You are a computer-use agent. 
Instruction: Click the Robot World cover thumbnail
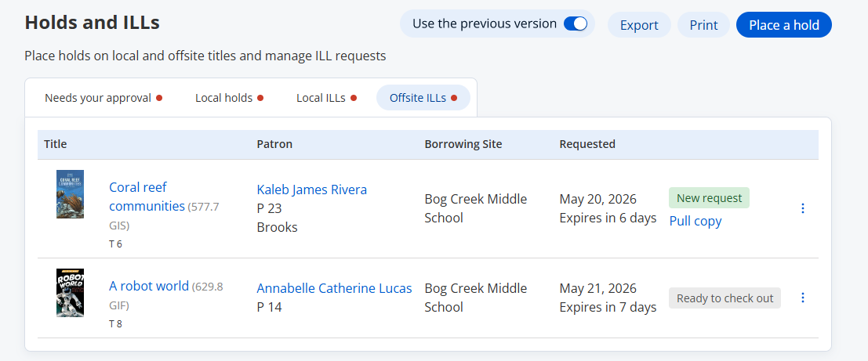[x=71, y=292]
